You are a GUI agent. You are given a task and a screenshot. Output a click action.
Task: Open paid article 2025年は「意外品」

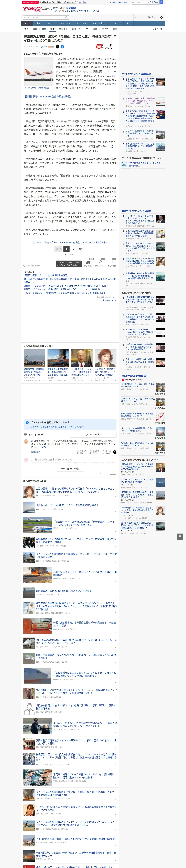click(138, 400)
